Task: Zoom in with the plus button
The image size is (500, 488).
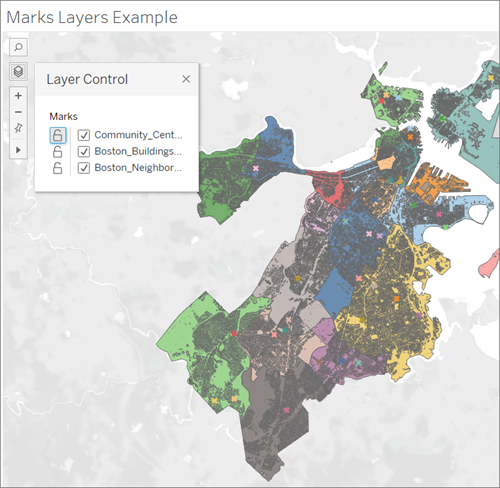Action: coord(18,96)
